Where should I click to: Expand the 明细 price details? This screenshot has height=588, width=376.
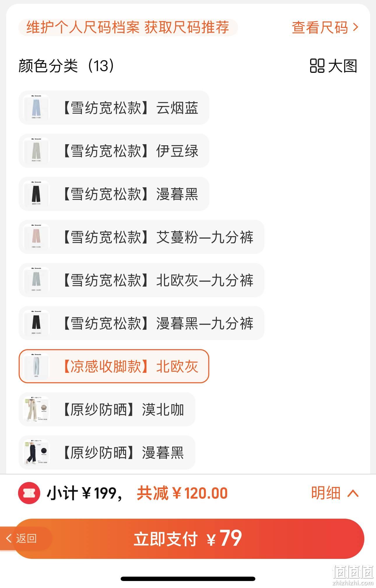click(335, 493)
